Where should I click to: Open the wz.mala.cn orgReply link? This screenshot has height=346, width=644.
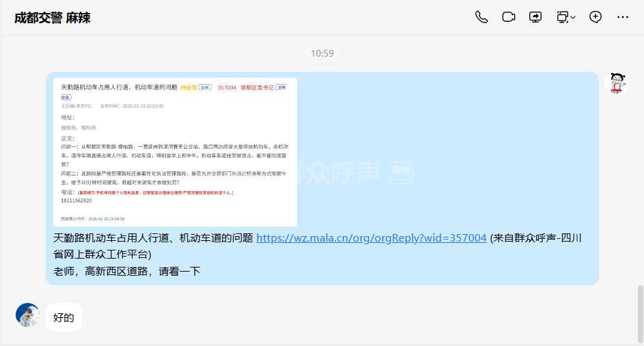[x=371, y=238]
